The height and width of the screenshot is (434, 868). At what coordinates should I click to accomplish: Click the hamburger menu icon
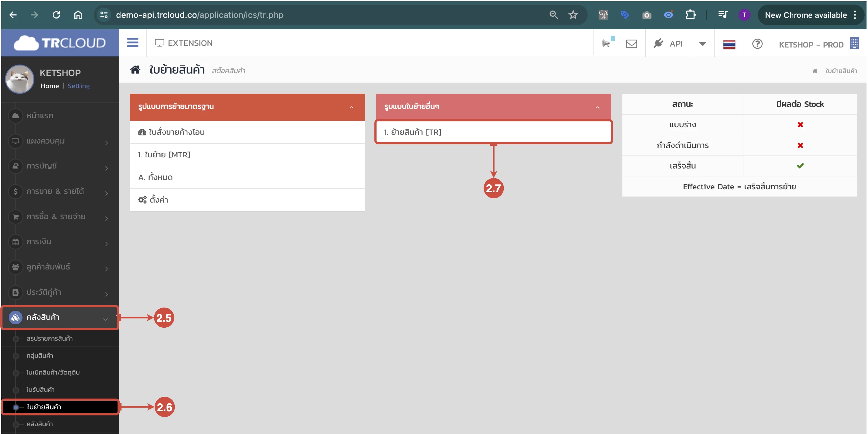coord(132,43)
